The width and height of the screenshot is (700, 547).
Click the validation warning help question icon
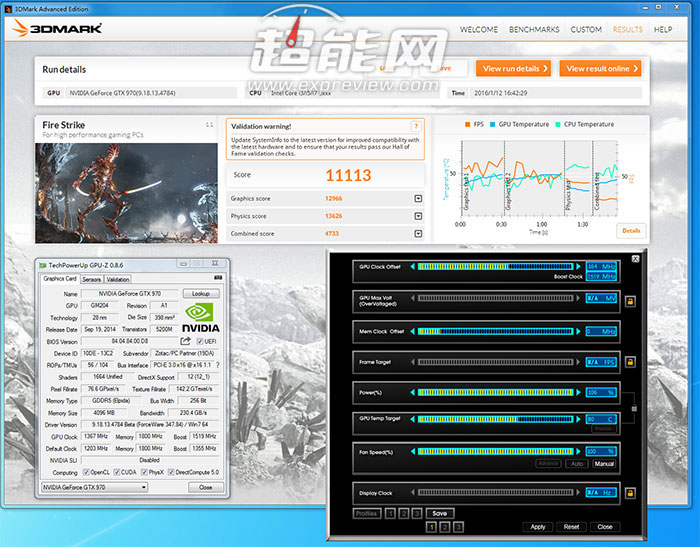[x=416, y=126]
